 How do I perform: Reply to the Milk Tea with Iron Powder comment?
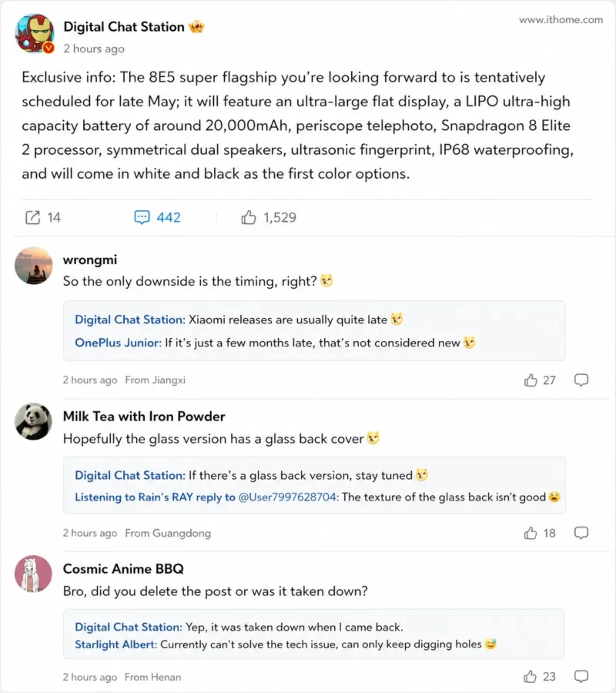582,533
